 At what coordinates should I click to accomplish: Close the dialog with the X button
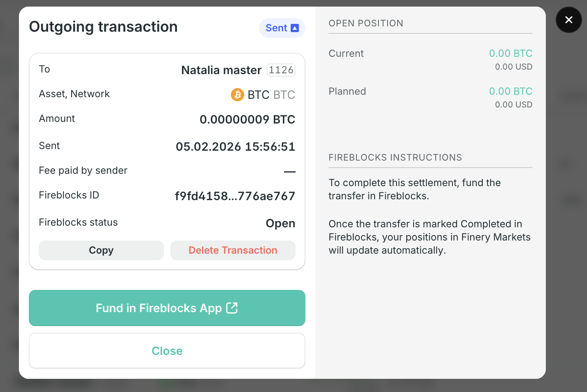tap(568, 20)
